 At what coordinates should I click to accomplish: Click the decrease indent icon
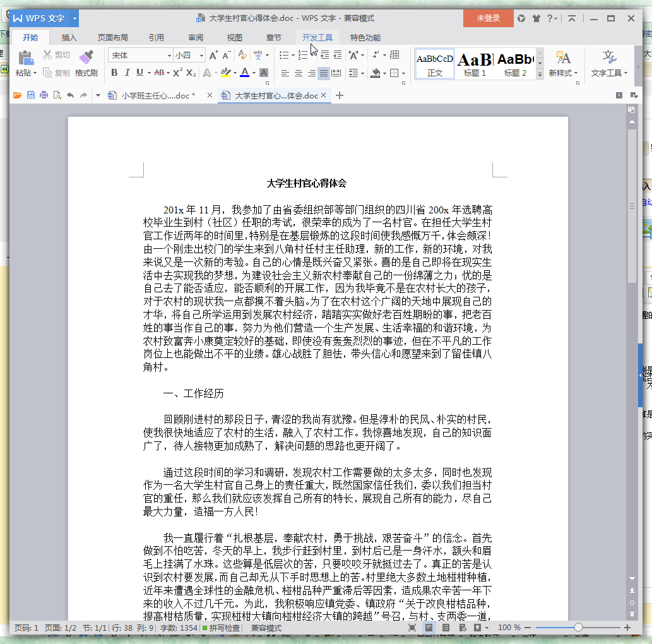click(325, 55)
